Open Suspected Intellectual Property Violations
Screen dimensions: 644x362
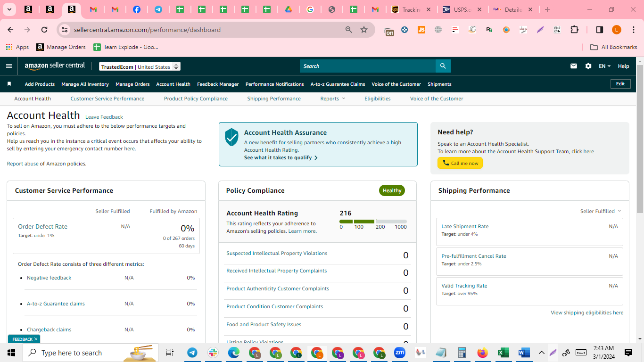coord(277,253)
